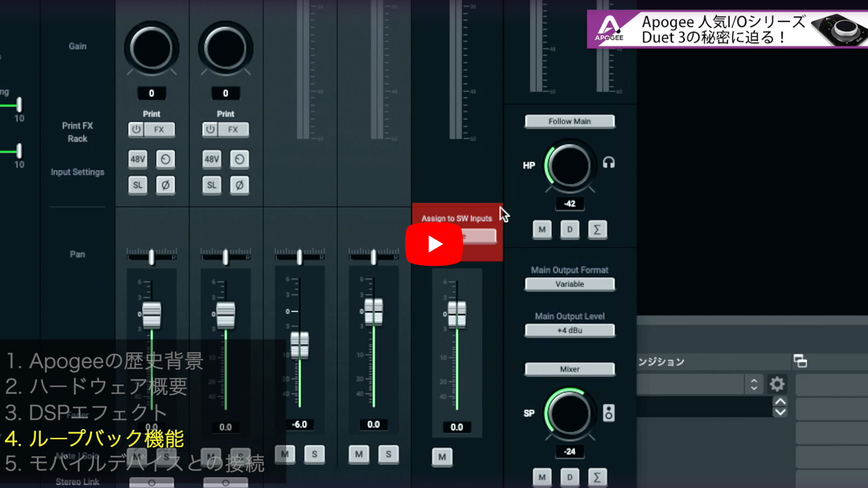This screenshot has width=868, height=488.
Task: Click chapter 2 ハードウェア概要 text
Action: [96, 387]
